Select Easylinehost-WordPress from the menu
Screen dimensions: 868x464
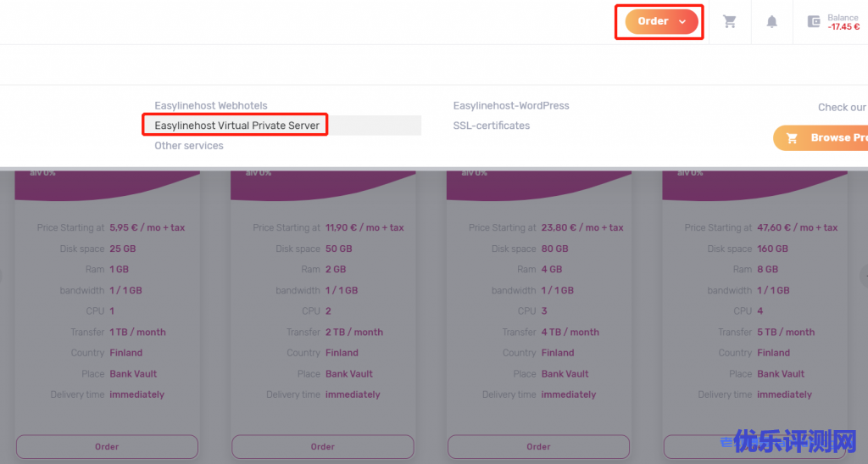[511, 106]
